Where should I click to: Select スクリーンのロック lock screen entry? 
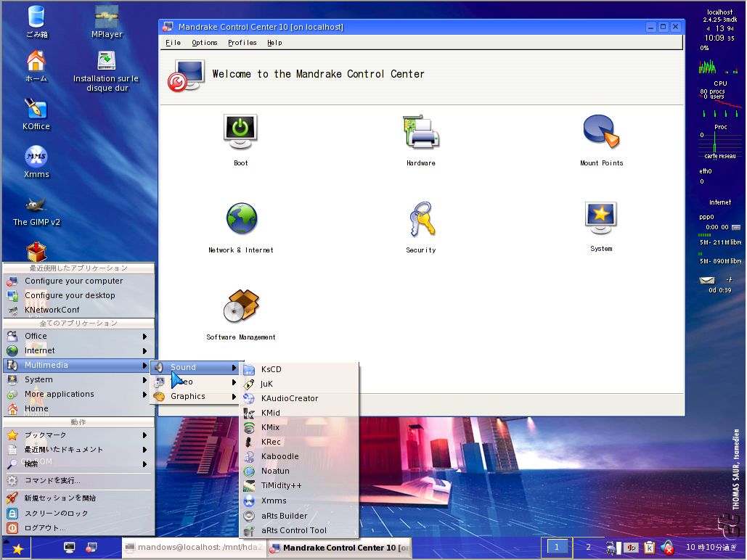[78, 514]
